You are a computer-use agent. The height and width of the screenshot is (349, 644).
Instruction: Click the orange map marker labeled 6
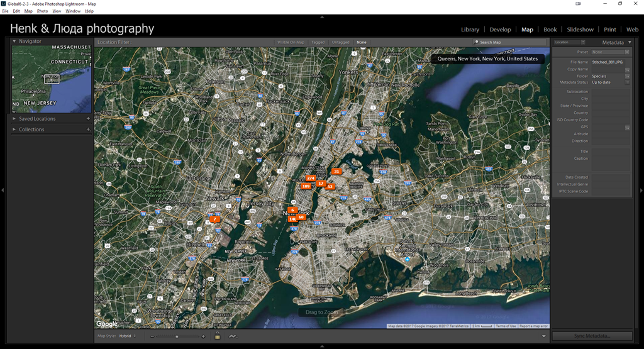click(292, 210)
